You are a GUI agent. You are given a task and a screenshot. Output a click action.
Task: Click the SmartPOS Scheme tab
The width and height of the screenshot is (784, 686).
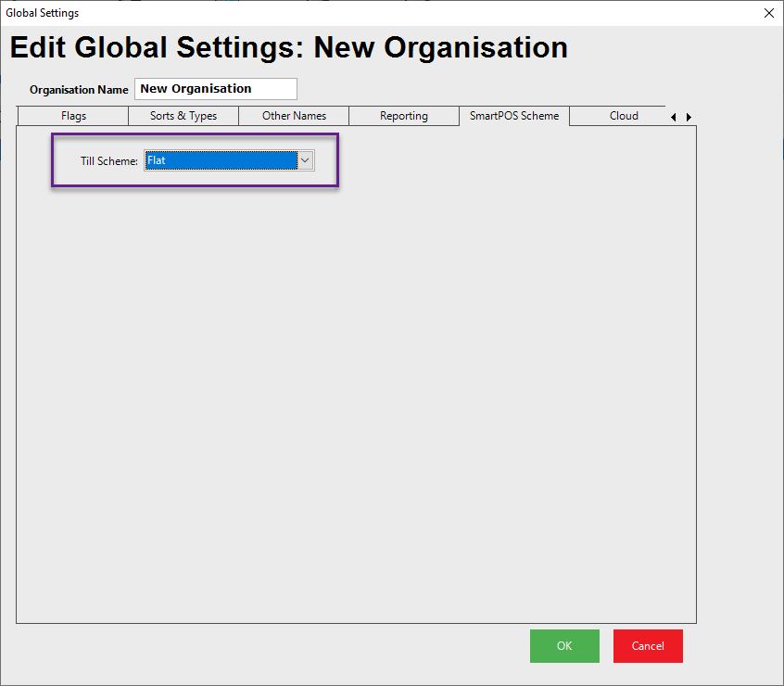point(513,116)
